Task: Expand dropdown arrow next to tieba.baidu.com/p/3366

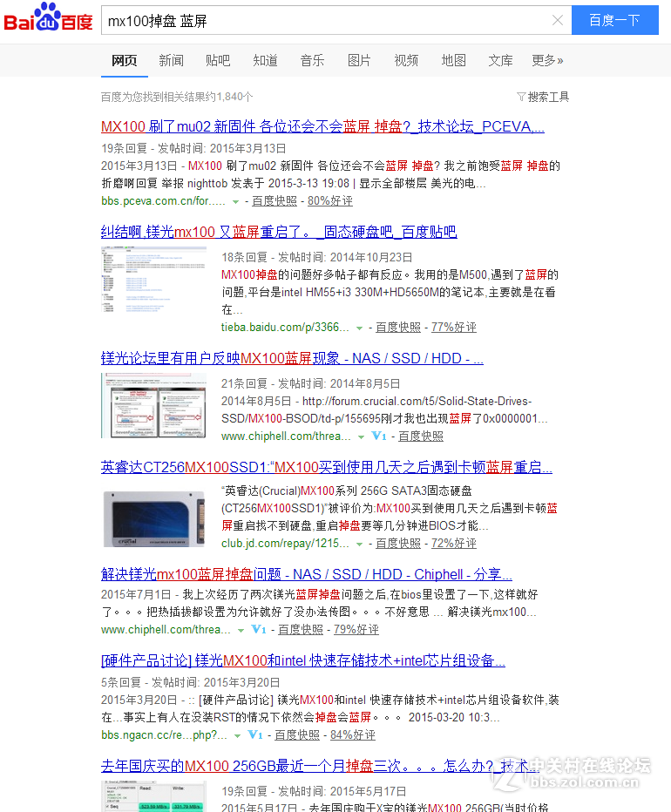Action: coord(360,328)
